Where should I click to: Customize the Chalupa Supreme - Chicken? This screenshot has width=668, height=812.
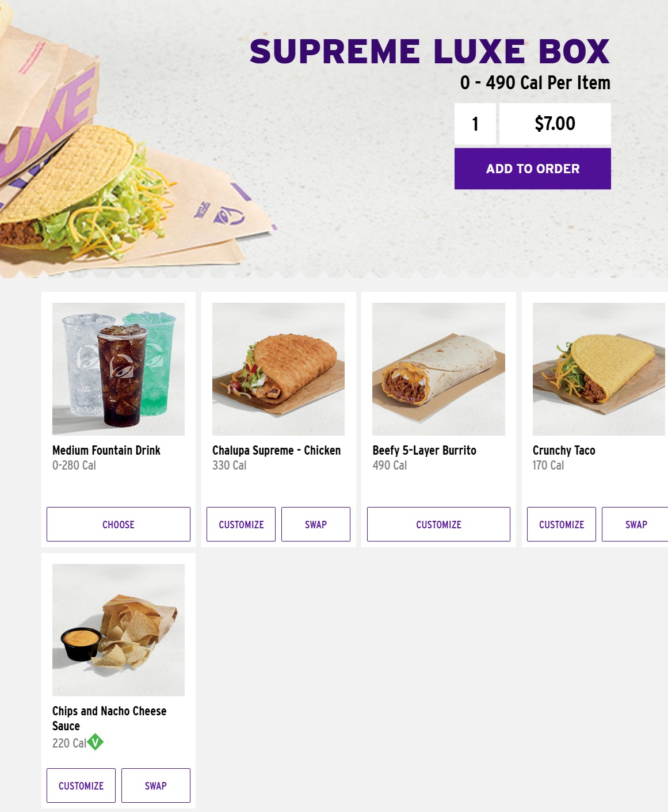(241, 524)
